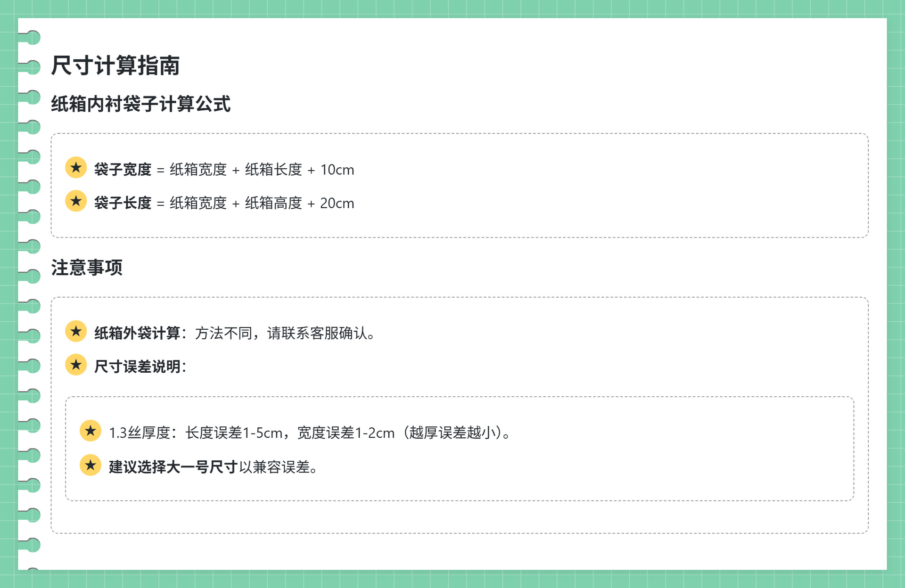This screenshot has width=905, height=588.
Task: Click the 尺寸计算指南 main title
Action: 115,65
